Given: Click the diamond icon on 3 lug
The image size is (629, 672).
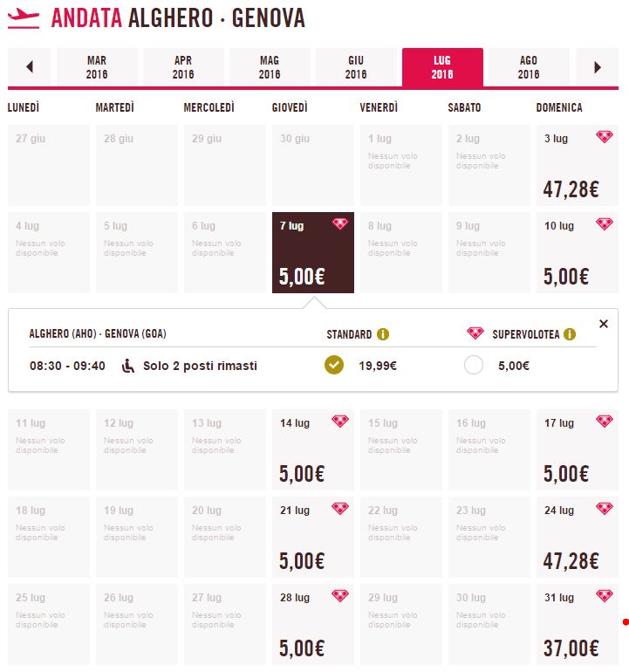Looking at the screenshot, I should coord(605,137).
